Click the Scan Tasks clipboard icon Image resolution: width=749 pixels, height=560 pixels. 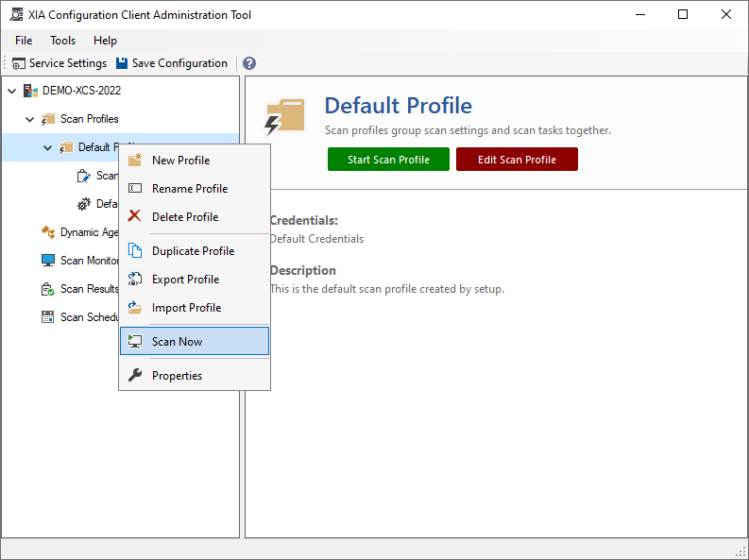click(84, 176)
